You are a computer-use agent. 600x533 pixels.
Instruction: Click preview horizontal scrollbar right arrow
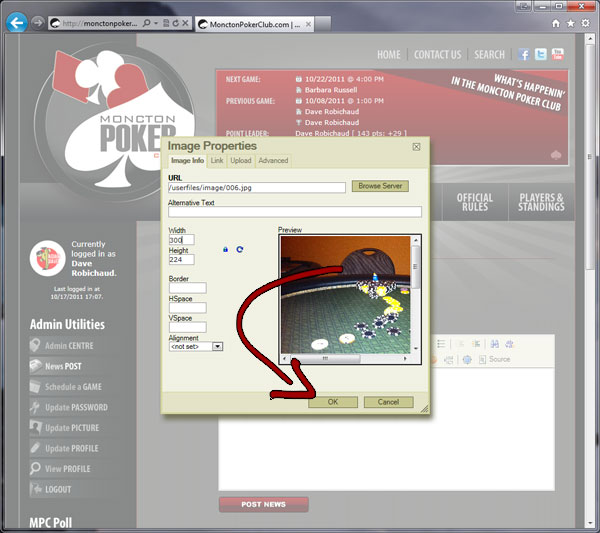pyautogui.click(x=405, y=359)
